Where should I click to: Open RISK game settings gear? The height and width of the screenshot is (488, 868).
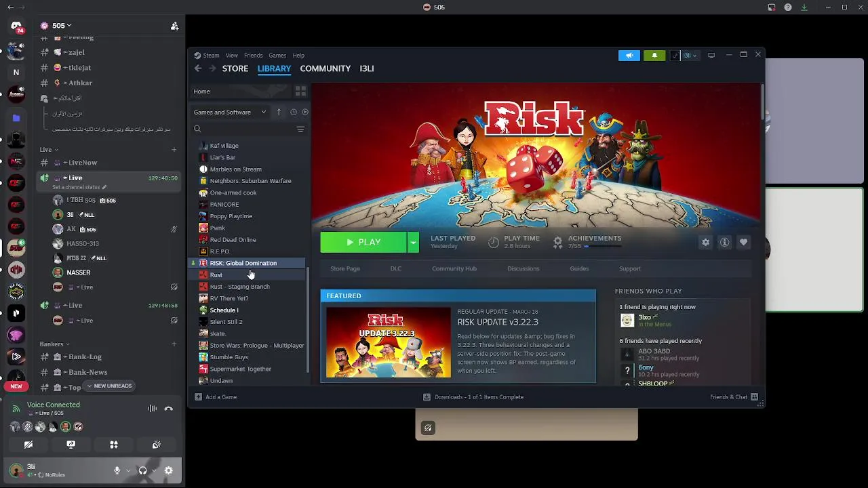click(706, 242)
